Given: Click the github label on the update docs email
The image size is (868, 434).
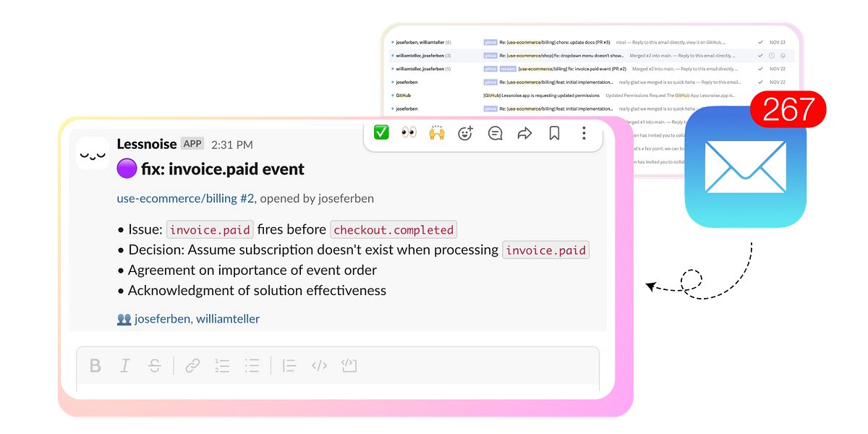Looking at the screenshot, I should click(490, 43).
